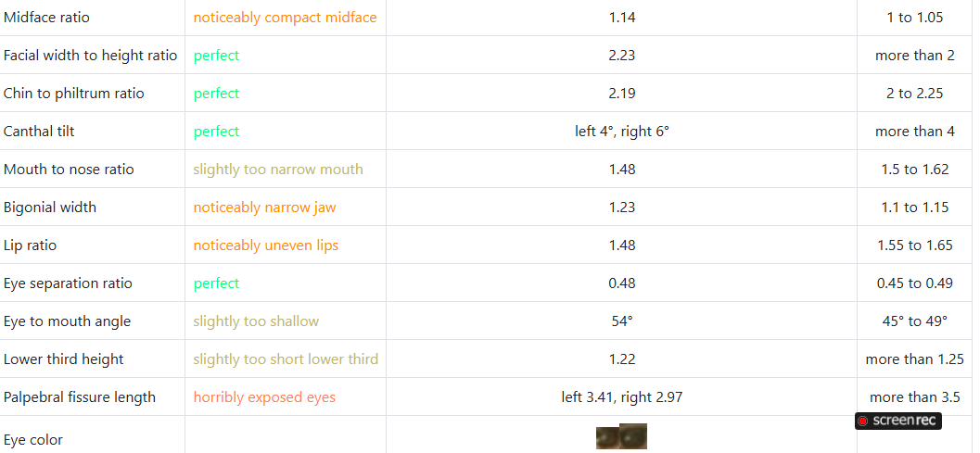Click the Chin to philtrum ratio label

point(73,94)
